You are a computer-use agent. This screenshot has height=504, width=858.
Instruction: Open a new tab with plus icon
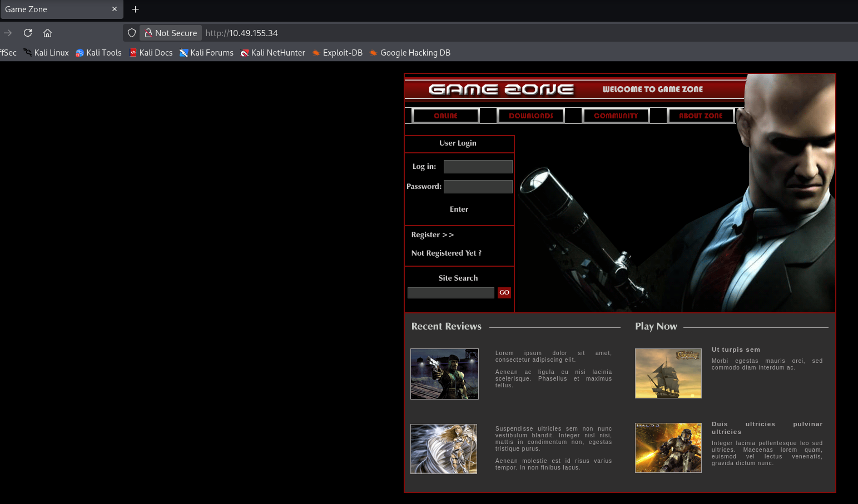(135, 9)
